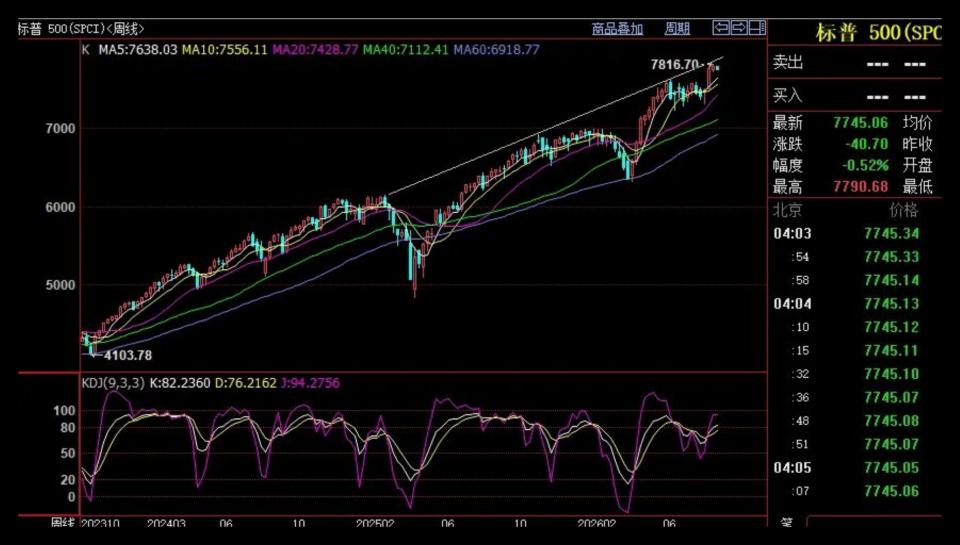This screenshot has width=960, height=545.
Task: Click the 买入 buy row label
Action: 787,96
